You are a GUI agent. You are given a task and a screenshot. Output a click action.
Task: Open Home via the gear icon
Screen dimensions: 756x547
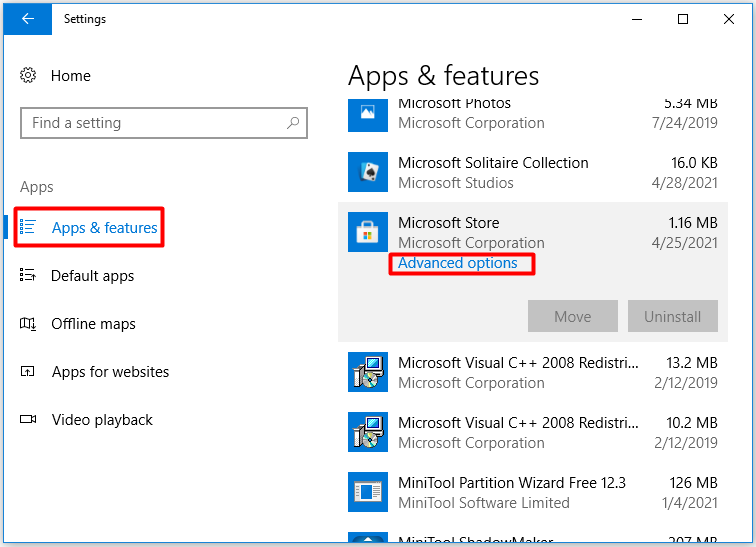pos(28,75)
